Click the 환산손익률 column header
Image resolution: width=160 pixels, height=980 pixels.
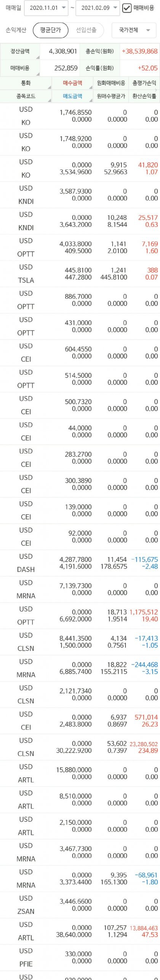click(x=144, y=96)
